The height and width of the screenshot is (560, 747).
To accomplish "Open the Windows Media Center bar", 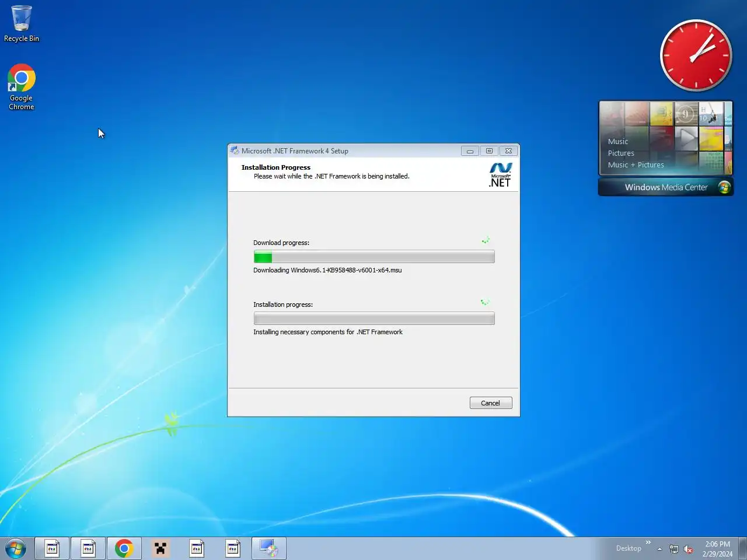I will [666, 187].
